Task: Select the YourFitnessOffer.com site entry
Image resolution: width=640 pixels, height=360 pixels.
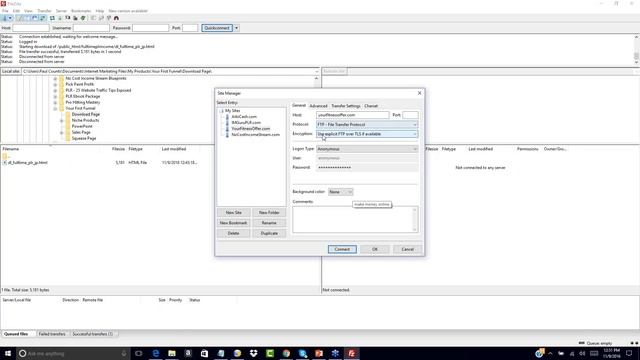Action: pyautogui.click(x=251, y=129)
